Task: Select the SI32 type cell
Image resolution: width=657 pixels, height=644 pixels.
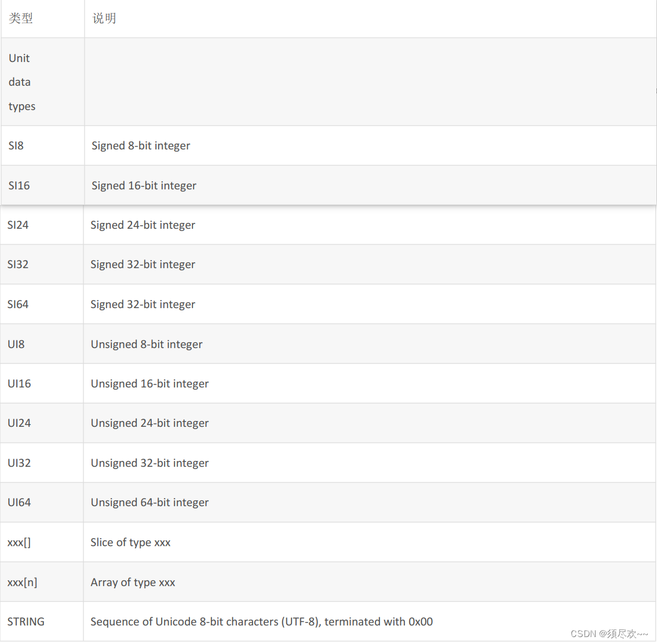Action: click(18, 265)
